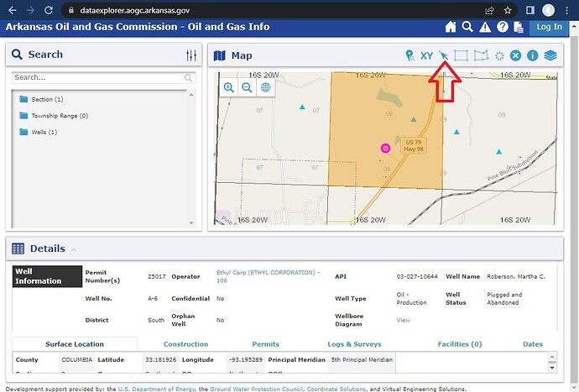
Task: Open the map layers icon
Action: [550, 55]
